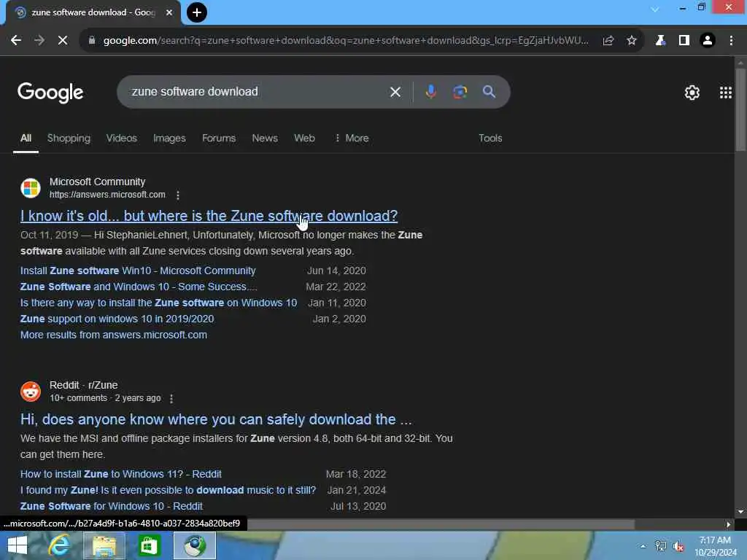Switch to Shopping results tab

coord(69,138)
